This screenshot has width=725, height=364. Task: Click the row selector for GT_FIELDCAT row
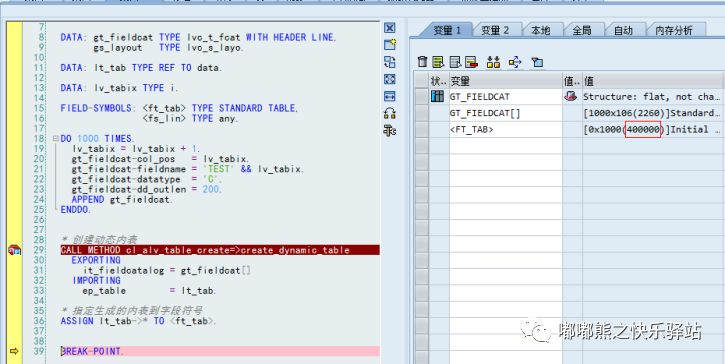click(x=422, y=97)
